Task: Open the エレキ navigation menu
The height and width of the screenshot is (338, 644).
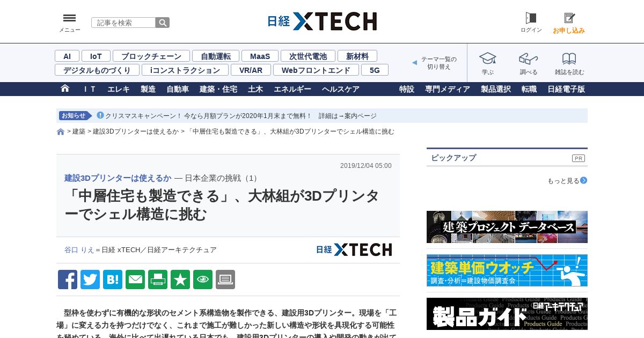Action: (x=119, y=89)
